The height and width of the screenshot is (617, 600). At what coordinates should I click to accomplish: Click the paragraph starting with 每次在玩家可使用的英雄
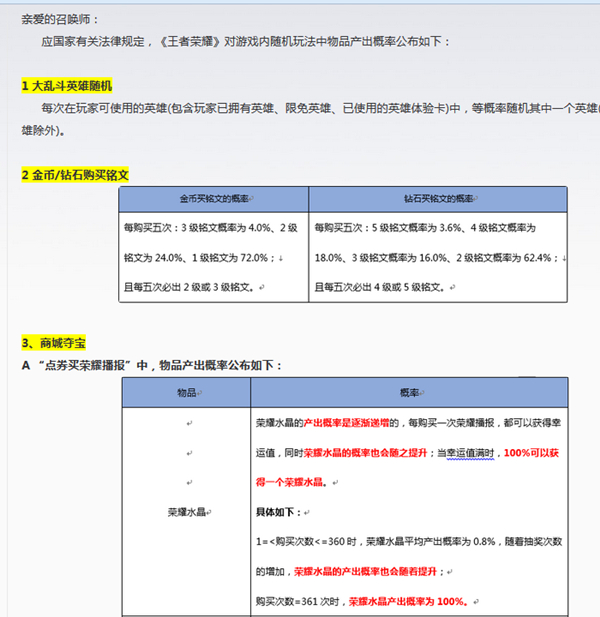[300, 107]
